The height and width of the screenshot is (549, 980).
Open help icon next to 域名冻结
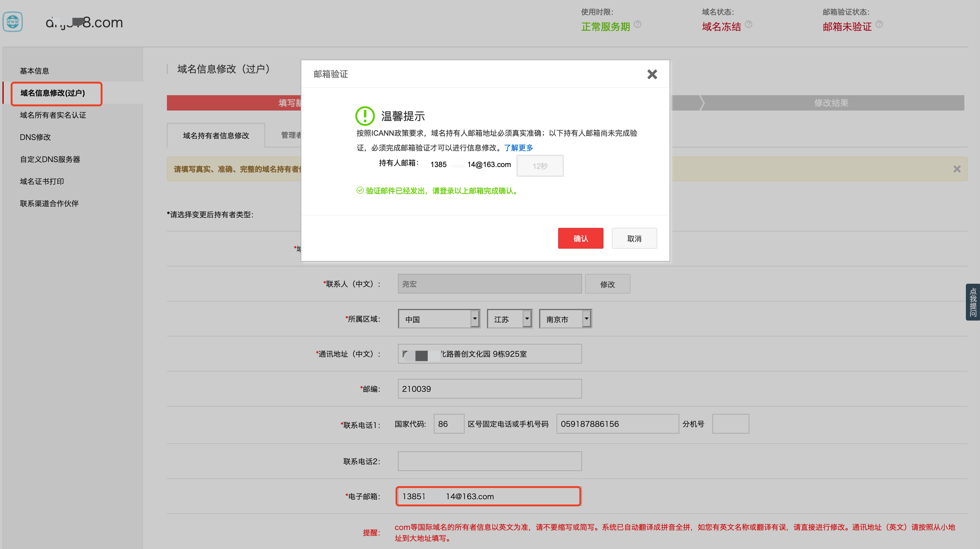click(748, 24)
